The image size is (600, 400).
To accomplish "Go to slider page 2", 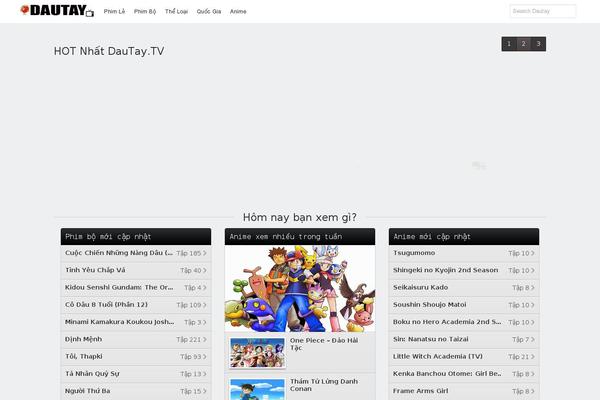I will coord(523,44).
